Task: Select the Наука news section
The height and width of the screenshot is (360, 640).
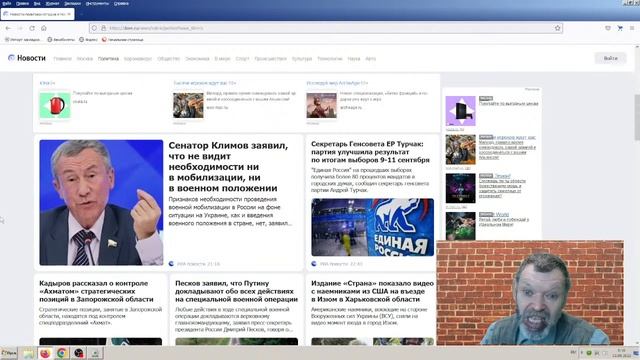Action: pos(354,59)
